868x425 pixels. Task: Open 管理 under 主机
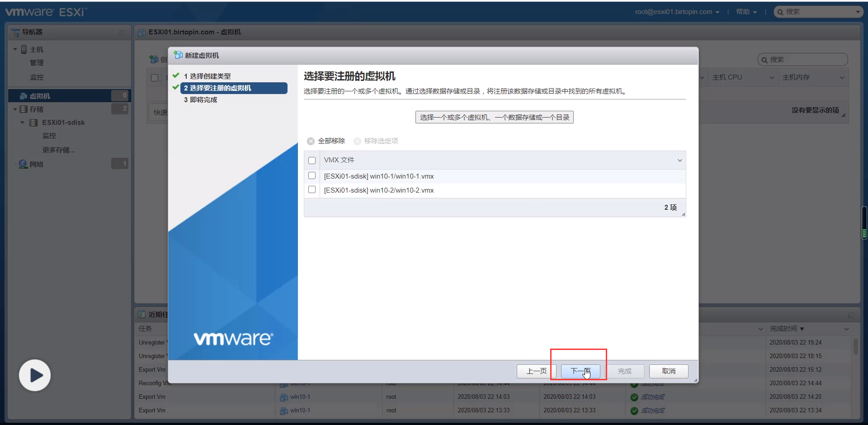(37, 62)
